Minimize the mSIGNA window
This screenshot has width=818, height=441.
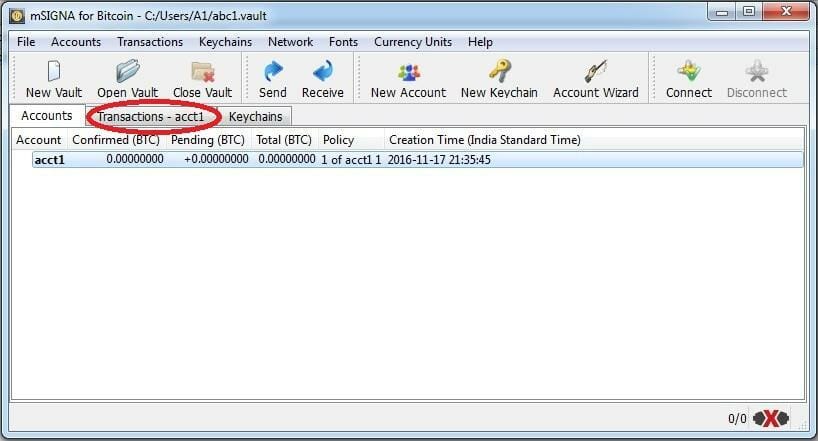pos(722,13)
